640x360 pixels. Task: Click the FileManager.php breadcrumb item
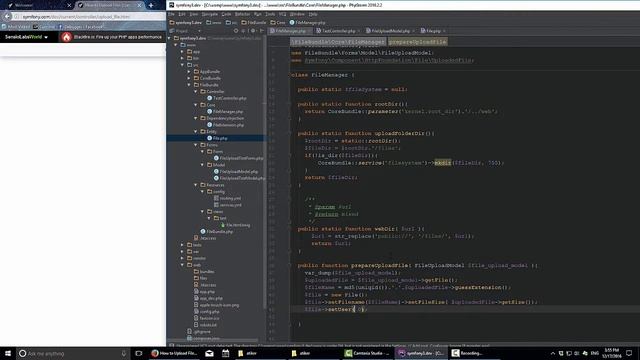[x=307, y=22]
